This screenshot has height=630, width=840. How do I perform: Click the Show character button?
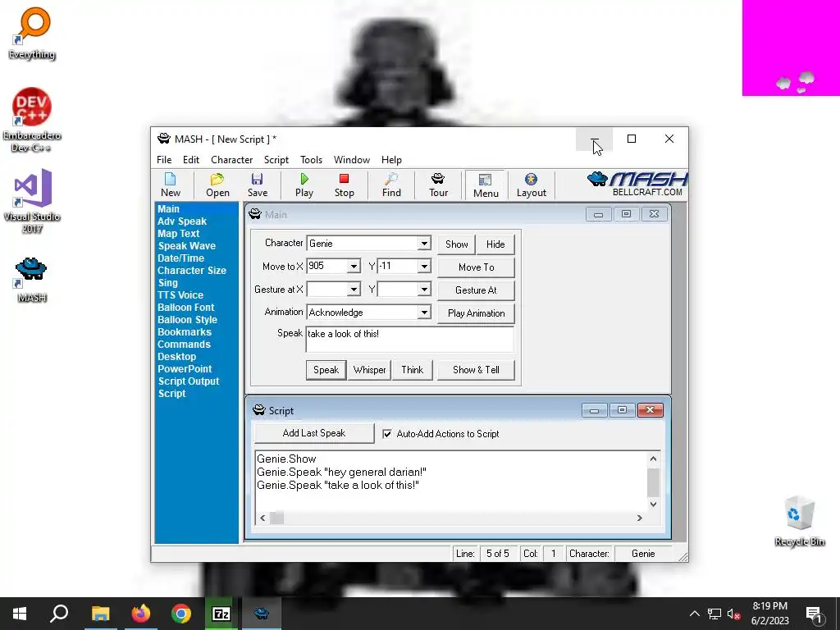pyautogui.click(x=456, y=244)
